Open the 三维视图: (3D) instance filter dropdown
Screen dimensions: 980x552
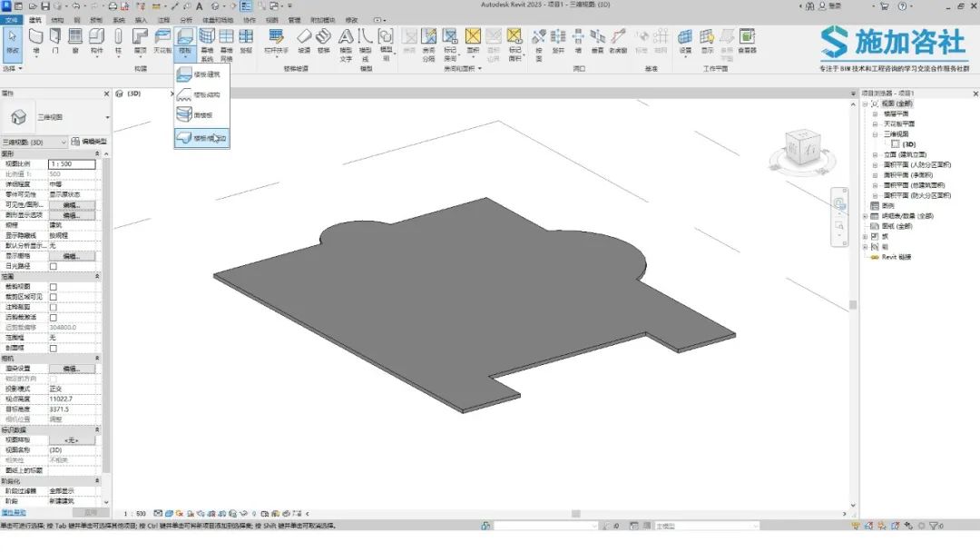click(x=34, y=143)
